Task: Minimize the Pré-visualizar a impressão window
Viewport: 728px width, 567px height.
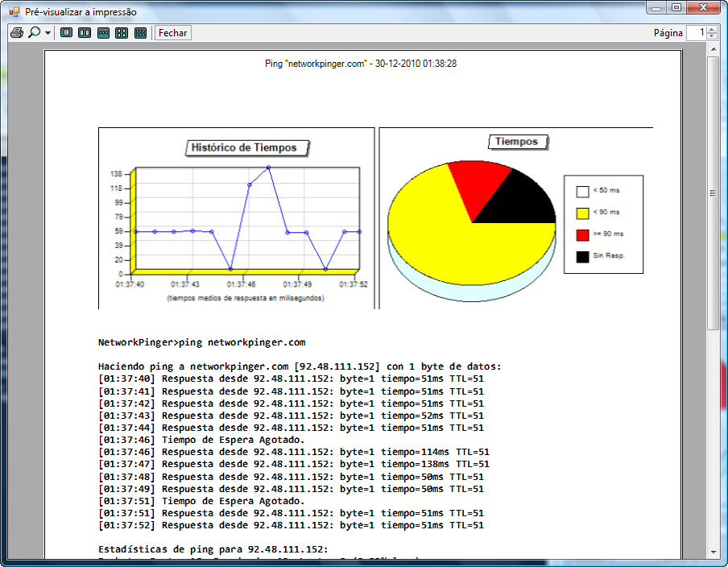Action: coord(656,8)
